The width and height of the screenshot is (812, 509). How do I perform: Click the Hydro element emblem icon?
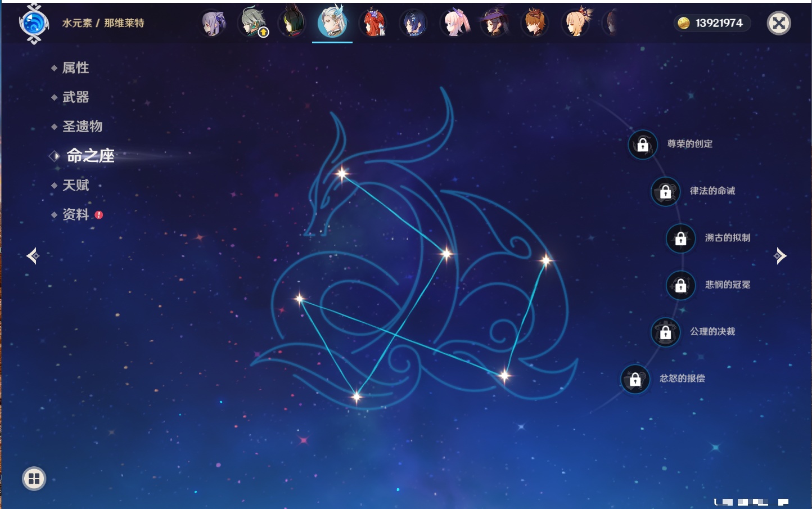(34, 24)
